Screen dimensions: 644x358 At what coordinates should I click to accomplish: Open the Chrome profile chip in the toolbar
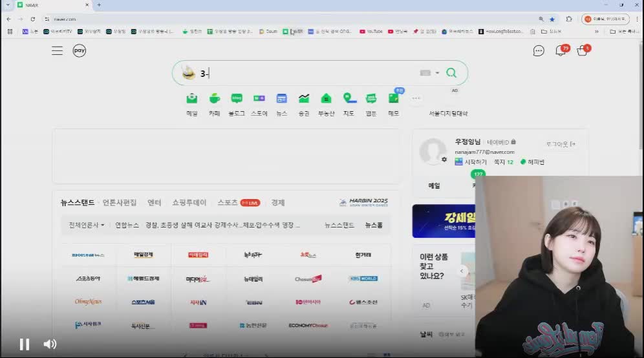pyautogui.click(x=605, y=19)
